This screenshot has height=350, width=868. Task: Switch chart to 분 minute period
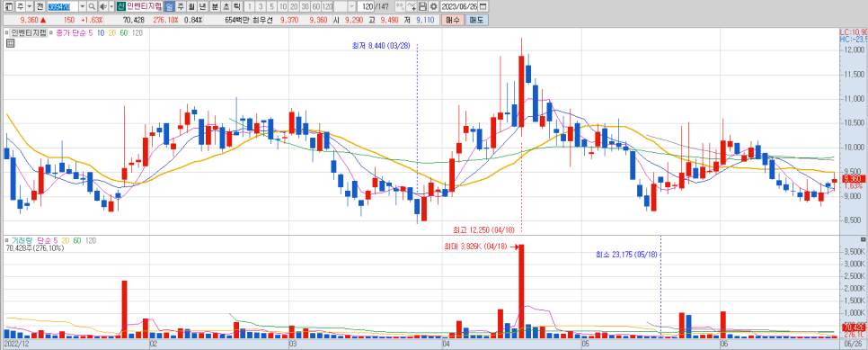215,6
